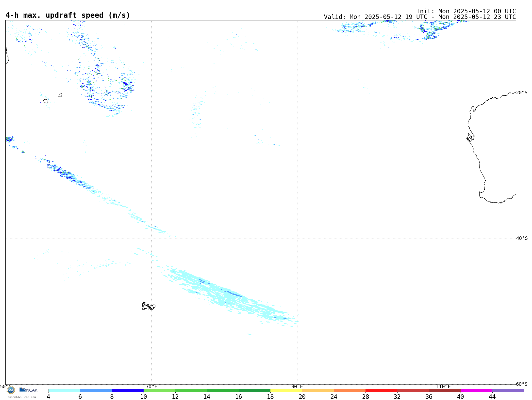Click the 110°E longitude label
The width and height of the screenshot is (532, 400).
click(443, 387)
